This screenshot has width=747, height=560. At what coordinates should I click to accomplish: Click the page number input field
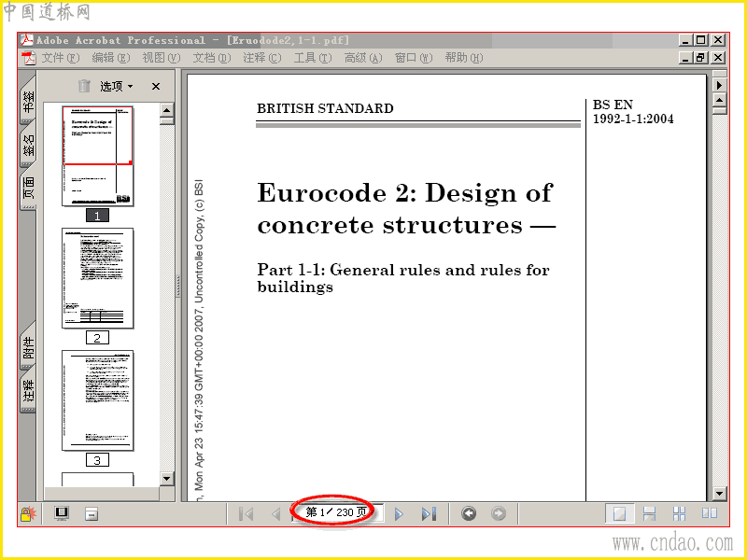pyautogui.click(x=336, y=512)
